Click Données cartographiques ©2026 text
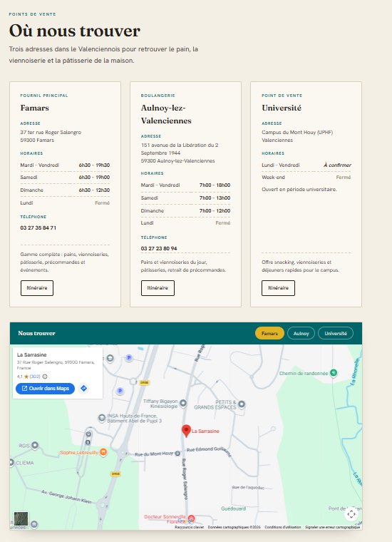Screen dimensions: 392x542 [234, 527]
